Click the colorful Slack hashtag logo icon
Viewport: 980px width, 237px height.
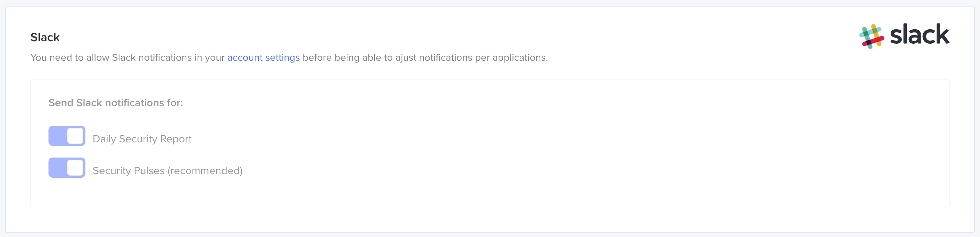[871, 36]
